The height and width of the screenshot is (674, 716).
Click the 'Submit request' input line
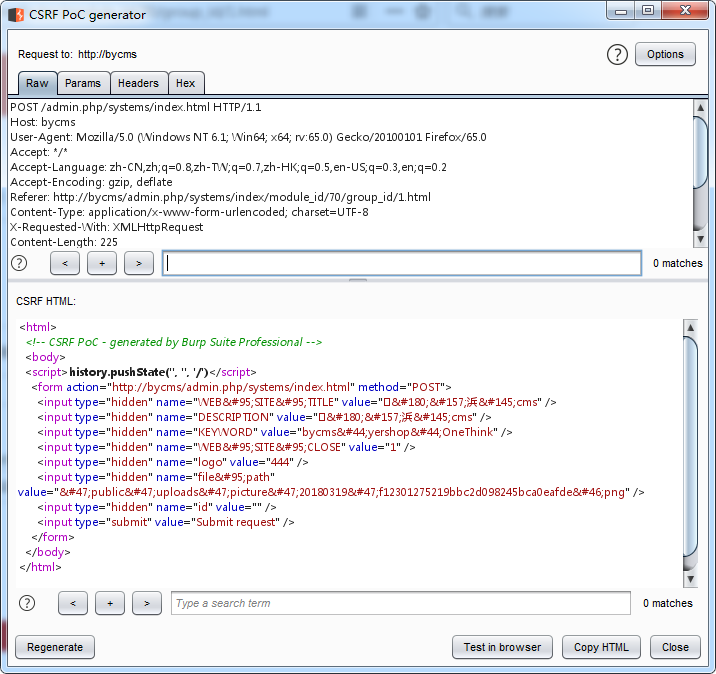click(166, 522)
